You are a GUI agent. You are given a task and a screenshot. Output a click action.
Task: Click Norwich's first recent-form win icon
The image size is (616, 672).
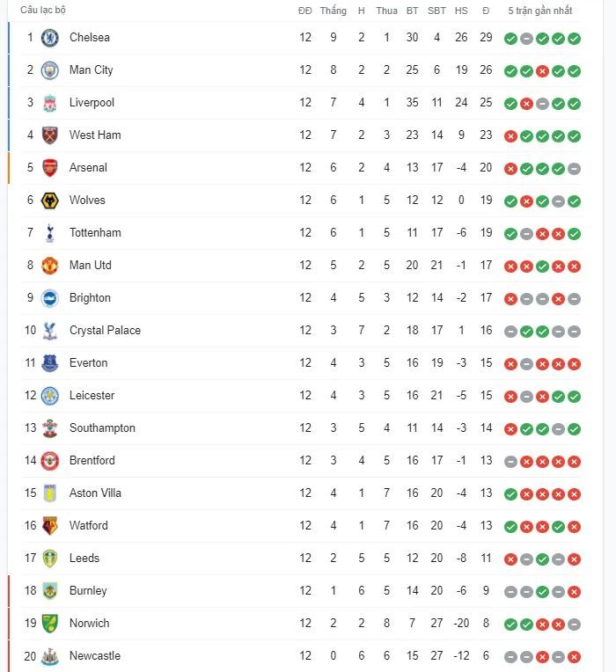(510, 625)
